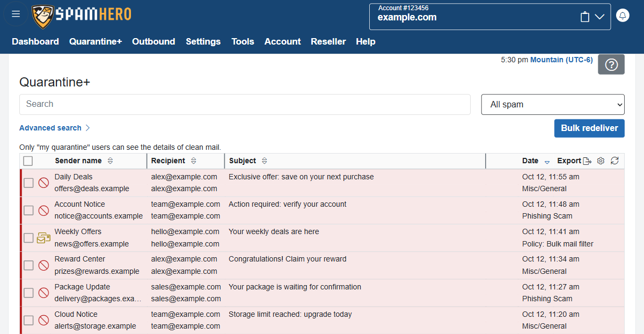Click the Subject column header
The image size is (644, 334).
coord(243,161)
